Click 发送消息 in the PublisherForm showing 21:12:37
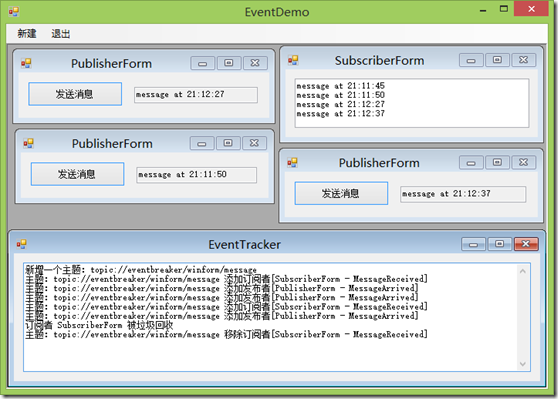Viewport: 558px width, 399px height. click(x=341, y=193)
